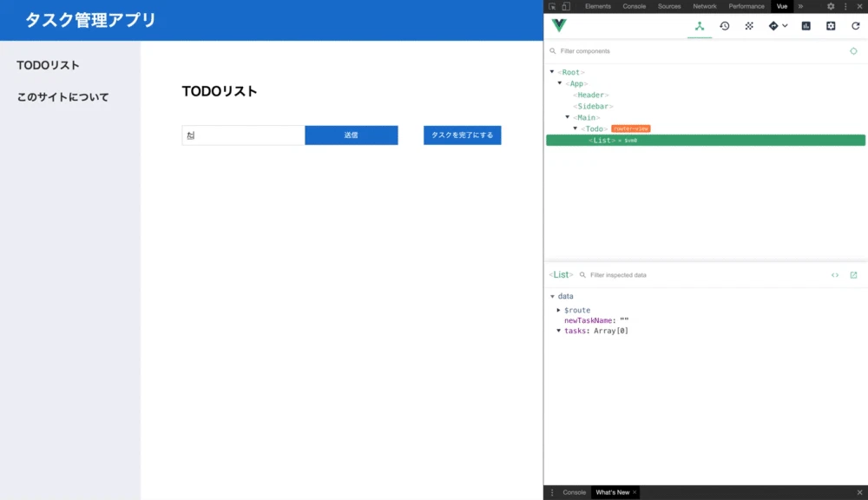Collapse the Main tree node
The width and height of the screenshot is (868, 500).
coord(568,117)
